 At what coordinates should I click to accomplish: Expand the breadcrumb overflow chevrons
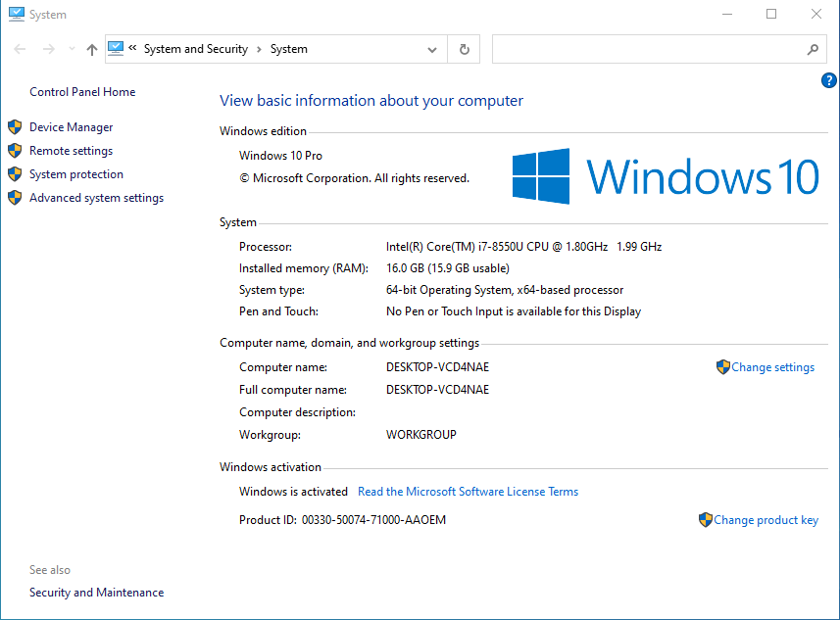click(x=132, y=48)
